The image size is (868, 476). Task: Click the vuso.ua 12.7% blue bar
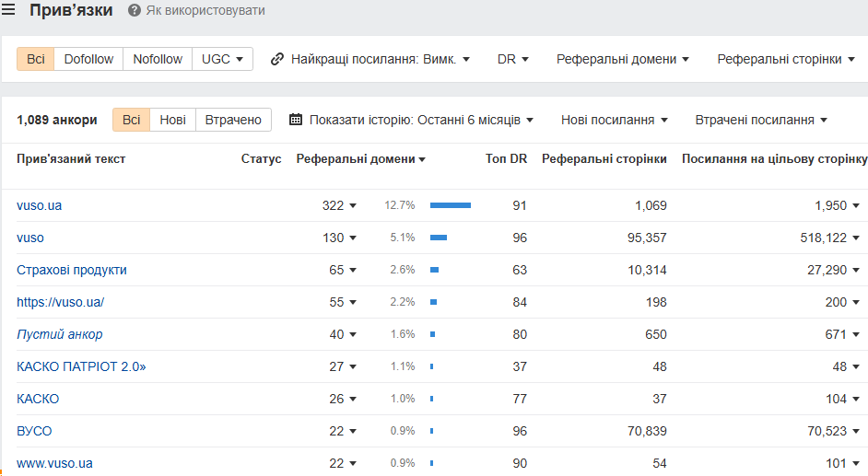pos(451,205)
